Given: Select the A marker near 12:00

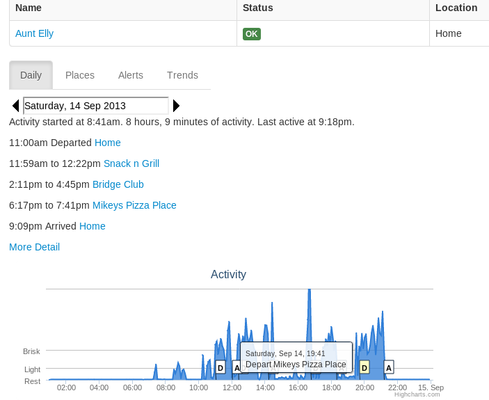Looking at the screenshot, I should (236, 368).
